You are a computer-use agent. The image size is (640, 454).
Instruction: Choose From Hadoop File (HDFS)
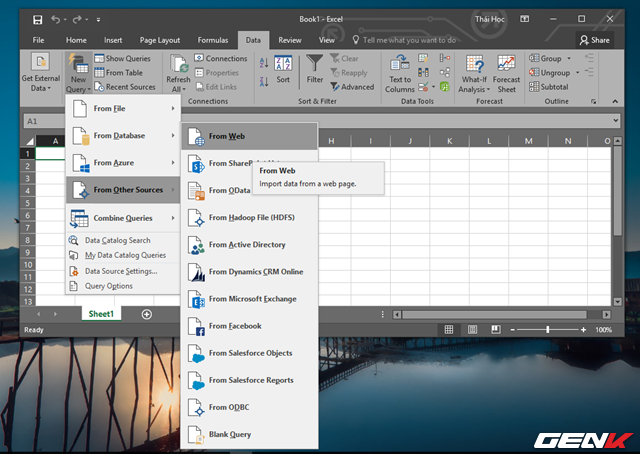tap(249, 218)
